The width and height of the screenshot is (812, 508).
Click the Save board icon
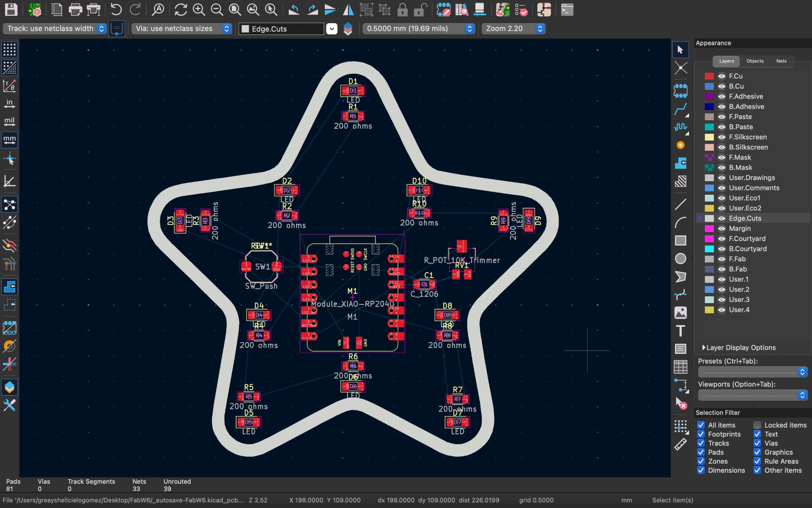[11, 10]
